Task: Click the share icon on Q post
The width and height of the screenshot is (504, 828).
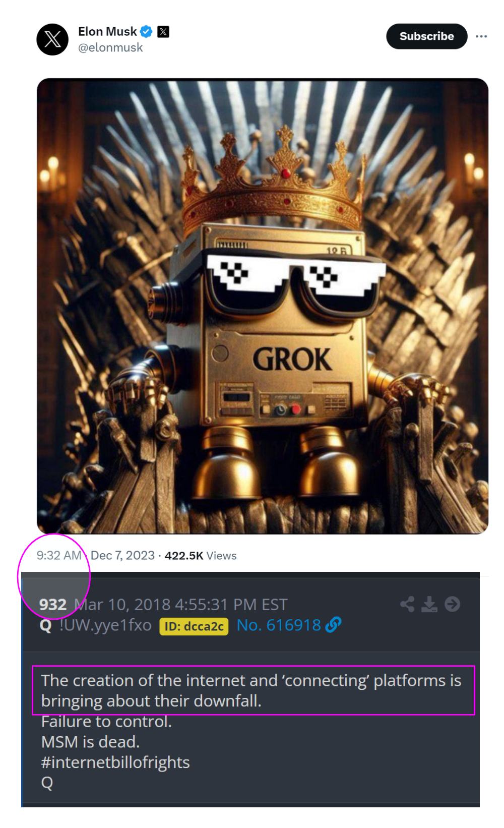Action: coord(407,604)
